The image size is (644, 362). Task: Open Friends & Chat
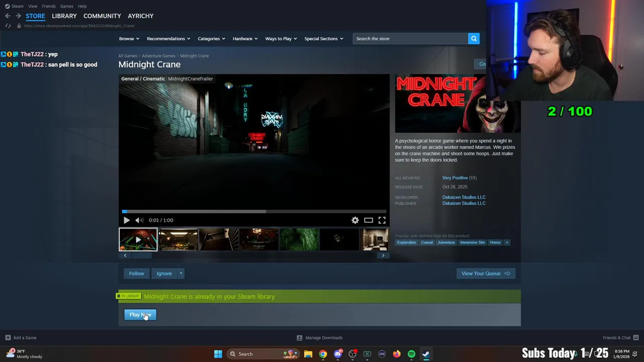tap(620, 338)
